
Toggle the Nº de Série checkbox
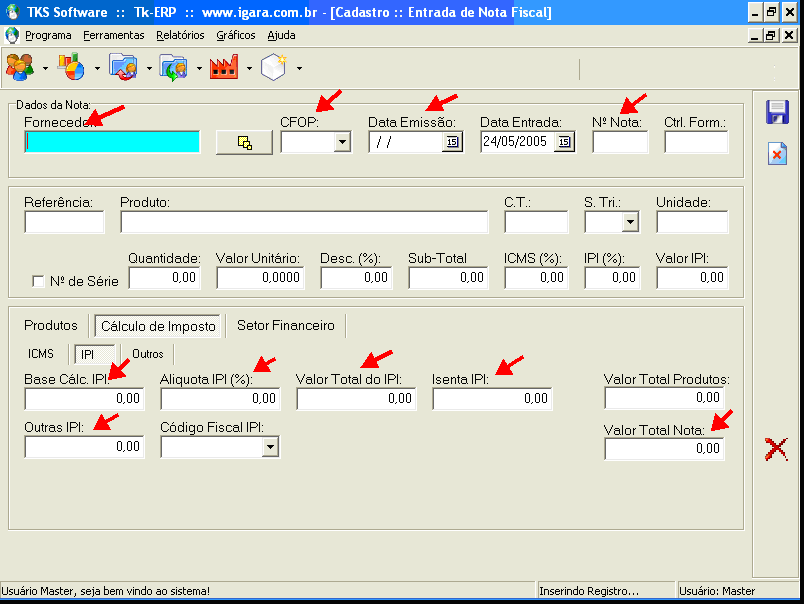click(39, 281)
